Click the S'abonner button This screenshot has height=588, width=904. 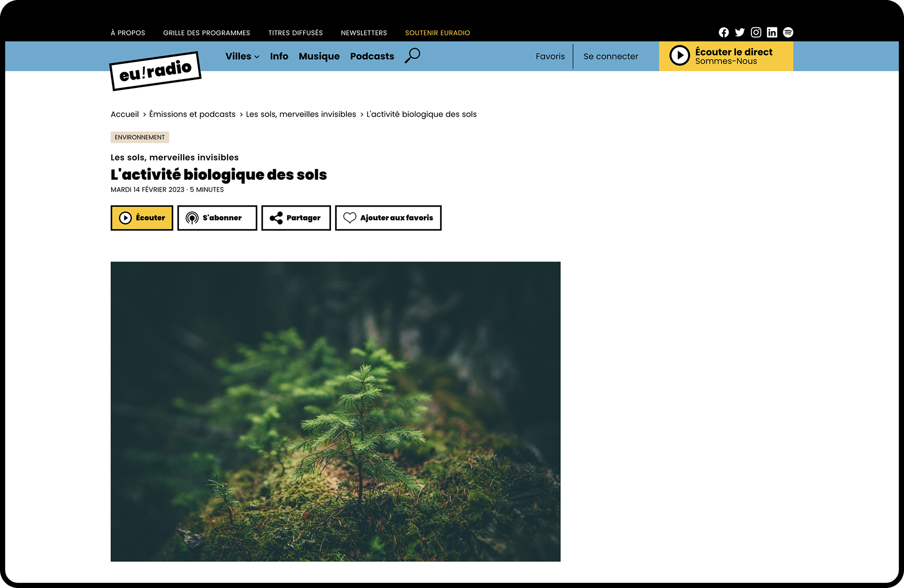pos(217,218)
